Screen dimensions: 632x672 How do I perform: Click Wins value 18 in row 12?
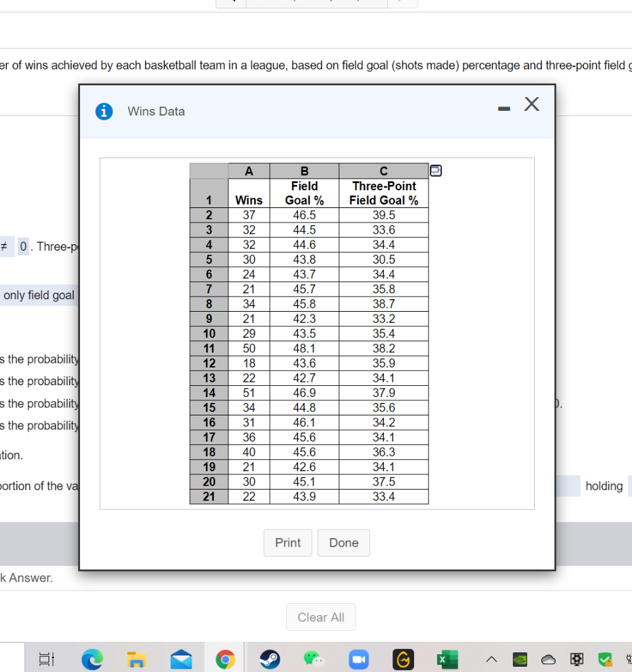point(249,364)
